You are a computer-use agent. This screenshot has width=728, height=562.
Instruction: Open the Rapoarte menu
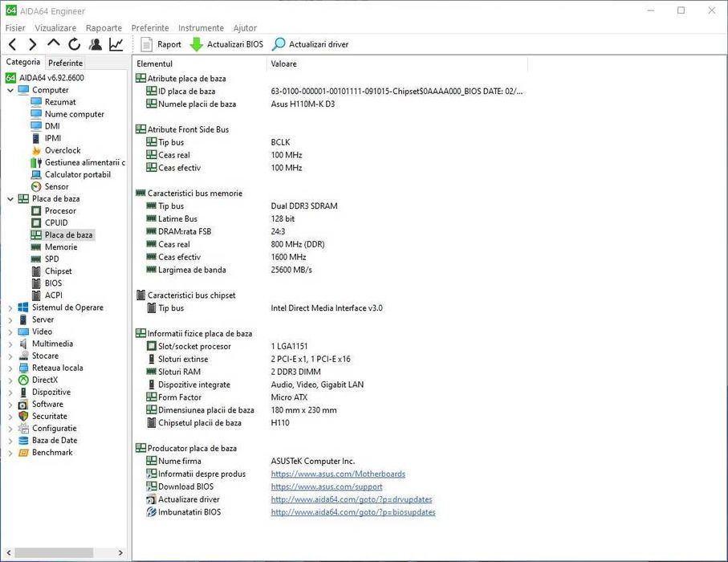(104, 28)
